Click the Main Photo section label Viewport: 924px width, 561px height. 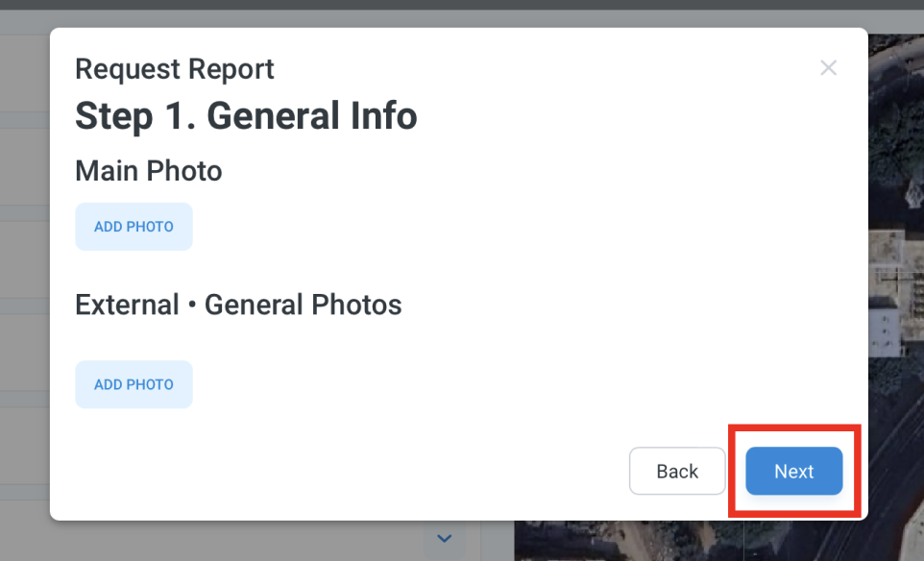click(149, 171)
